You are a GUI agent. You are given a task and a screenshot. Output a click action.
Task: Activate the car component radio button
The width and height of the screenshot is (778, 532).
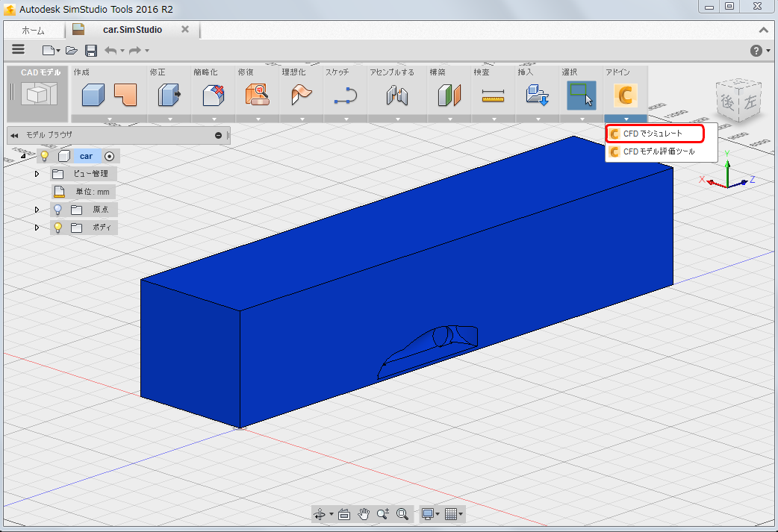[109, 156]
